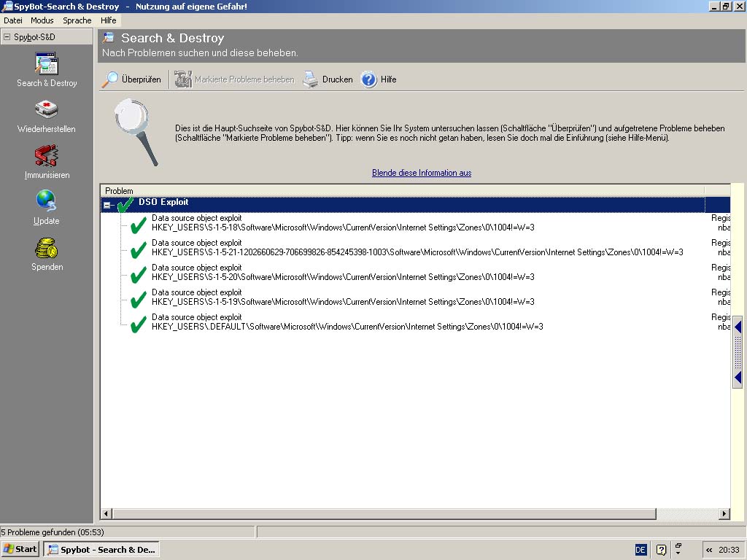747x560 pixels.
Task: Click the '5 Probleme gefunden (05:53)' status text
Action: 53,532
